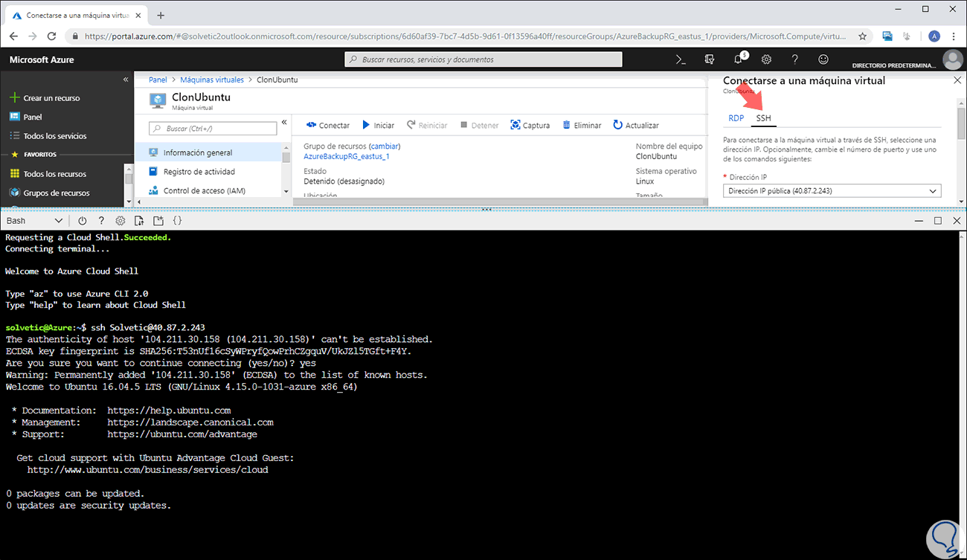
Task: Click the upload/download files icon
Action: pyautogui.click(x=139, y=221)
